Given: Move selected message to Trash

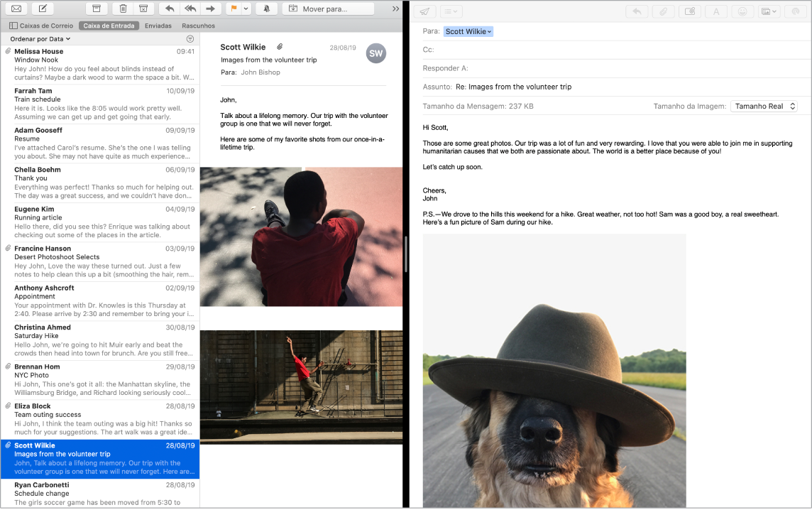Looking at the screenshot, I should [122, 9].
